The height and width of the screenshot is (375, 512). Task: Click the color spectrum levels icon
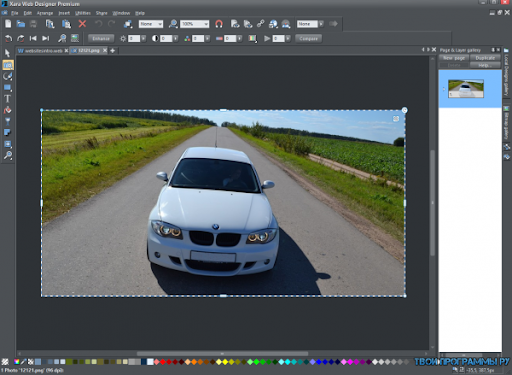pos(253,39)
